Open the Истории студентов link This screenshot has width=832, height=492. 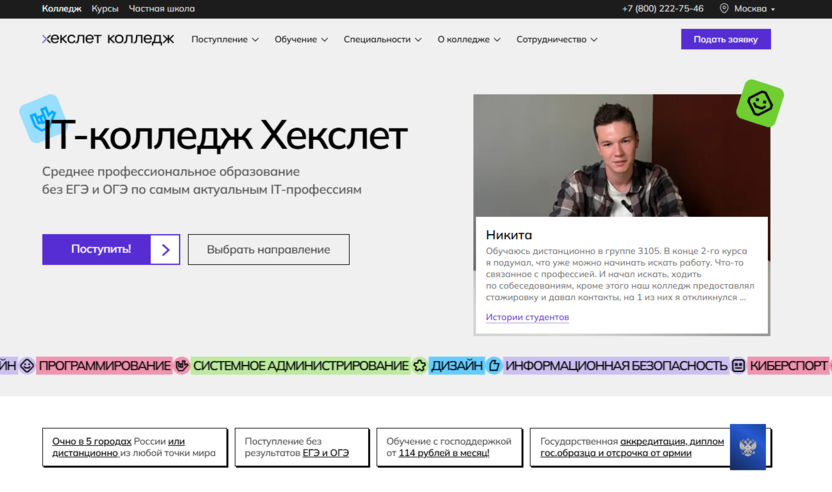527,317
